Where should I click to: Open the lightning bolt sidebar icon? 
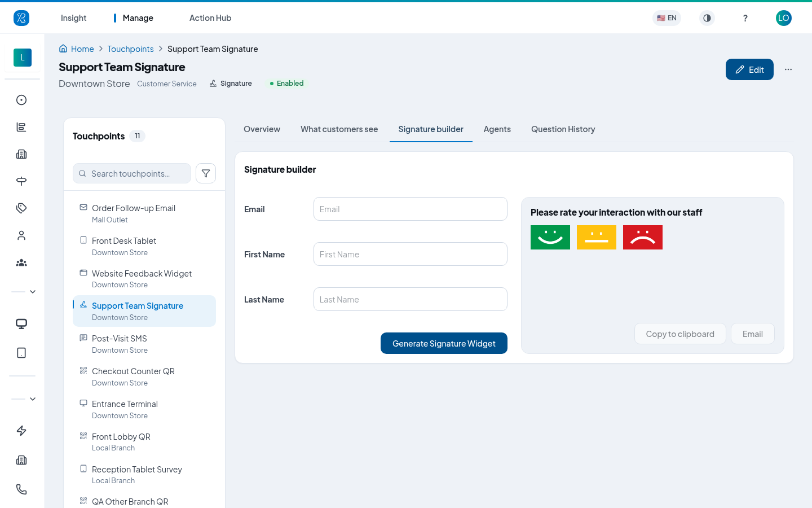pyautogui.click(x=21, y=431)
